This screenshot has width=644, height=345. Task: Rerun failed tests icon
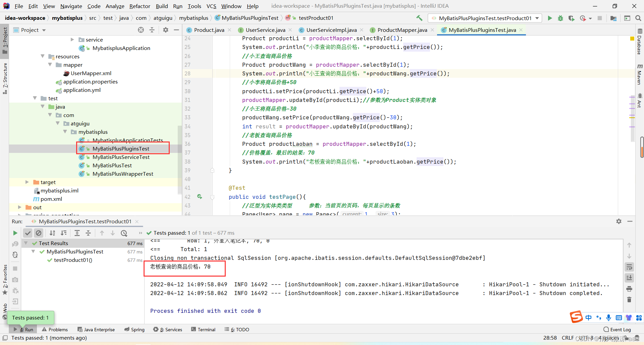[15, 244]
